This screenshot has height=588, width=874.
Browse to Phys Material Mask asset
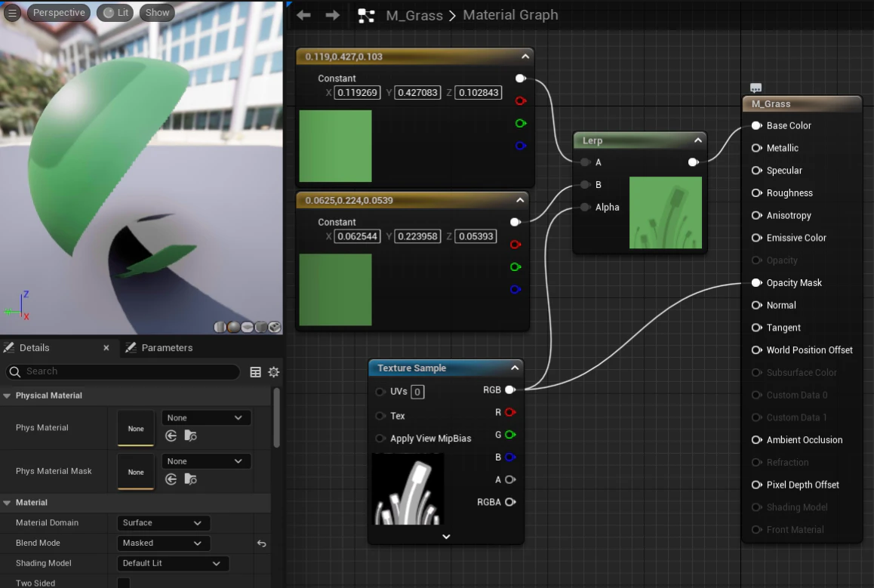[x=191, y=479]
